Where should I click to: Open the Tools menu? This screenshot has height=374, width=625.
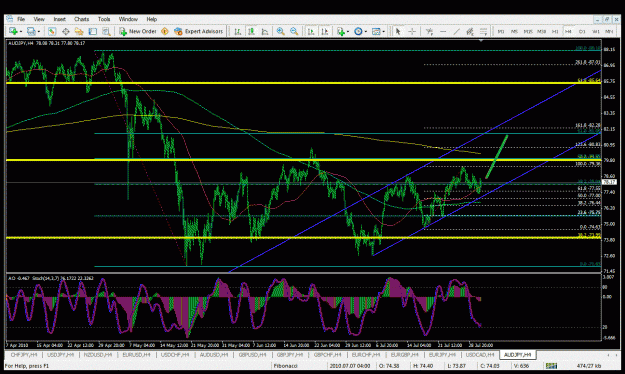[x=104, y=19]
